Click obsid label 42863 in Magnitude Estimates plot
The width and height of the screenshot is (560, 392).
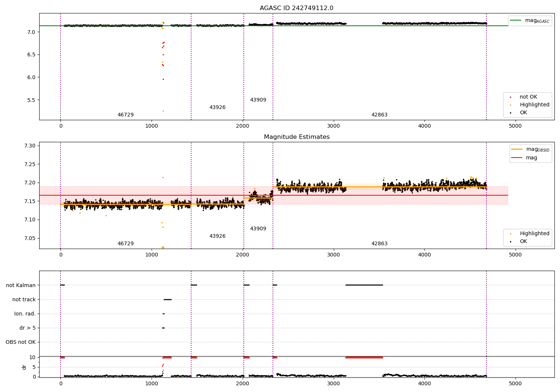click(x=379, y=244)
